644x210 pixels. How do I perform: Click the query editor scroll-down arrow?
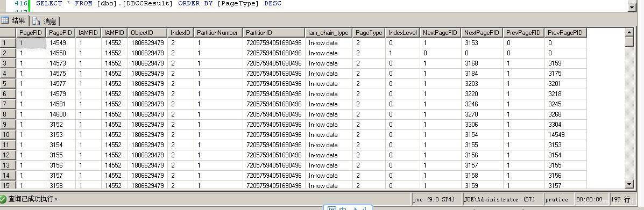632,7
